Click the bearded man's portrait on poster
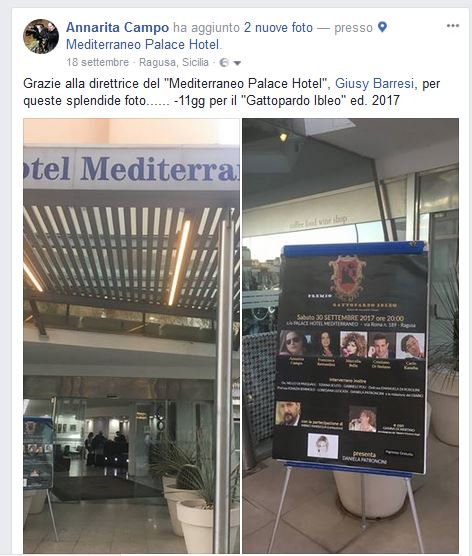Viewport: 472px width, 556px height. (x=288, y=413)
